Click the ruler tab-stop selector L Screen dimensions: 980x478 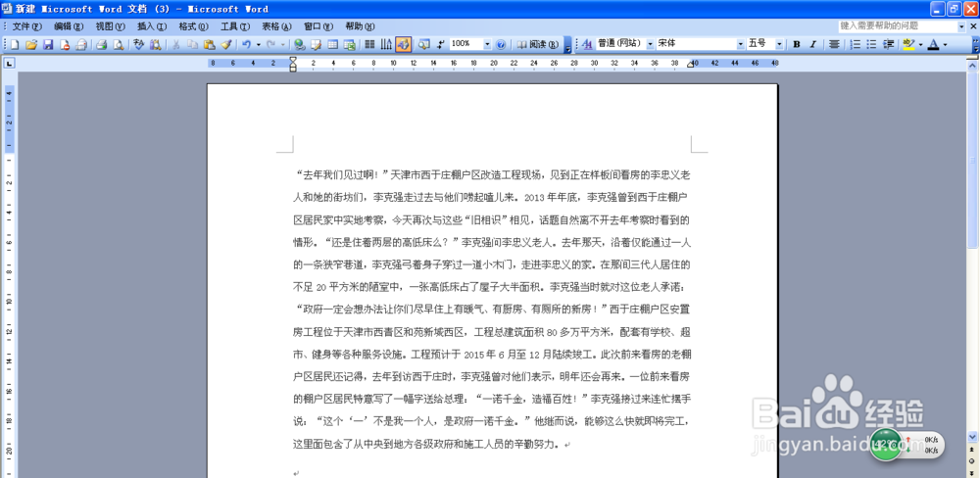tap(9, 63)
